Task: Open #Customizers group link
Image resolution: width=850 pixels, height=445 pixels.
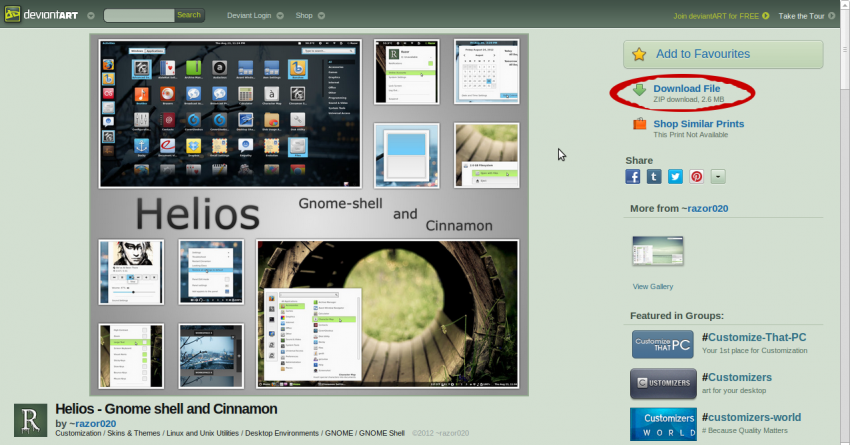Action: click(737, 377)
